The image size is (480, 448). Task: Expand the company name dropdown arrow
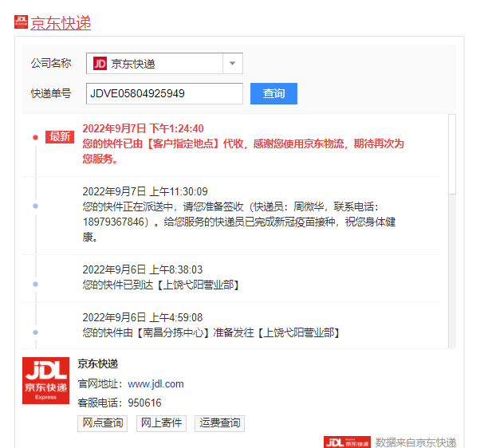click(x=232, y=63)
